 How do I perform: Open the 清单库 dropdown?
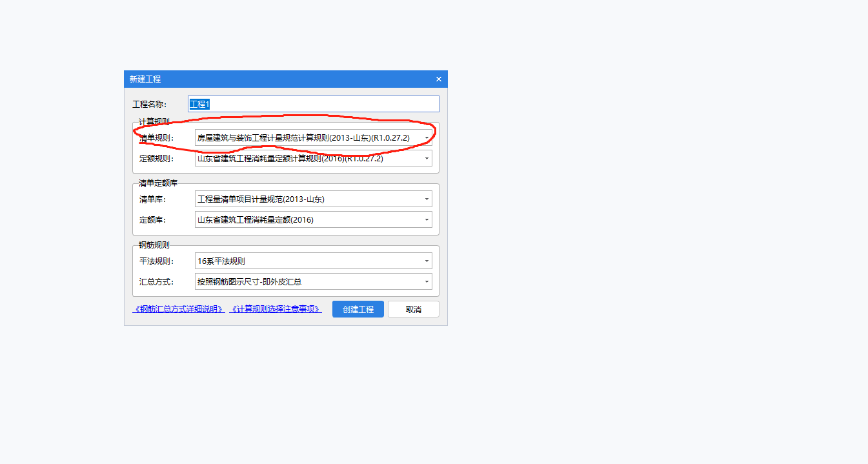pyautogui.click(x=314, y=199)
